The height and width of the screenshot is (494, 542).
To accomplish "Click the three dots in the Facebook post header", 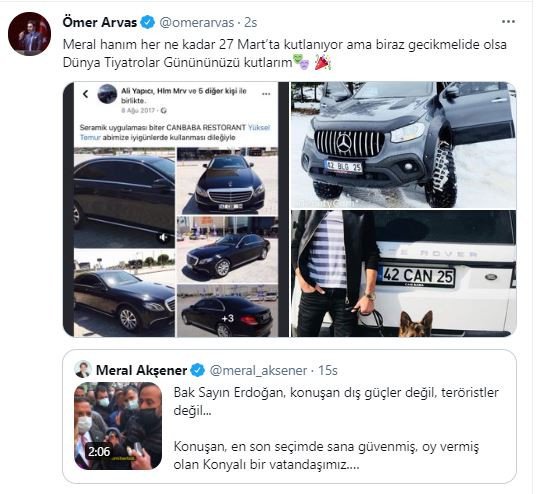I will click(266, 94).
